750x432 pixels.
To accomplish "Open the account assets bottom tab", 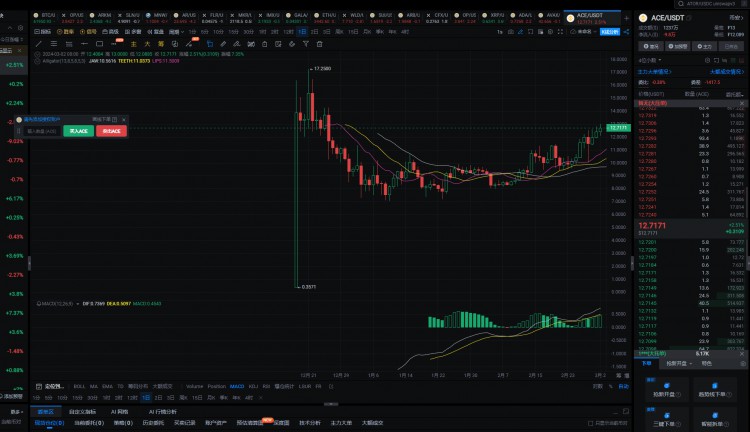I will tap(216, 423).
